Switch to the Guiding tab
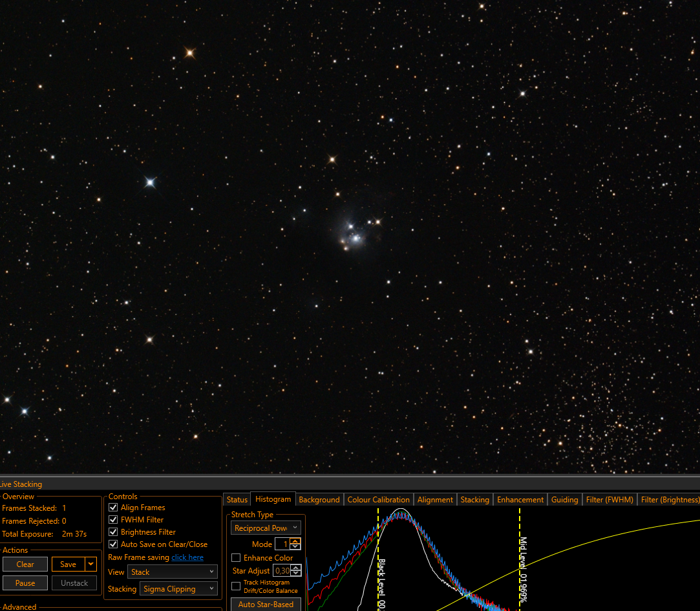Image resolution: width=700 pixels, height=611 pixels. 564,499
